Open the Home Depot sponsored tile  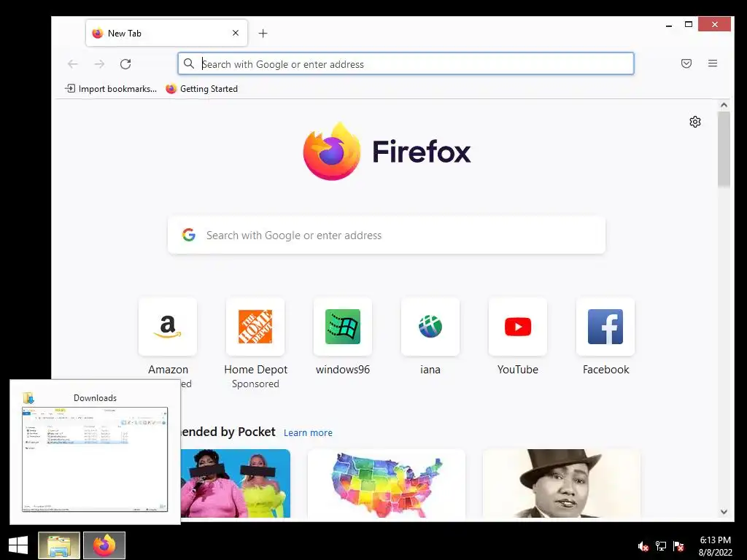point(255,327)
